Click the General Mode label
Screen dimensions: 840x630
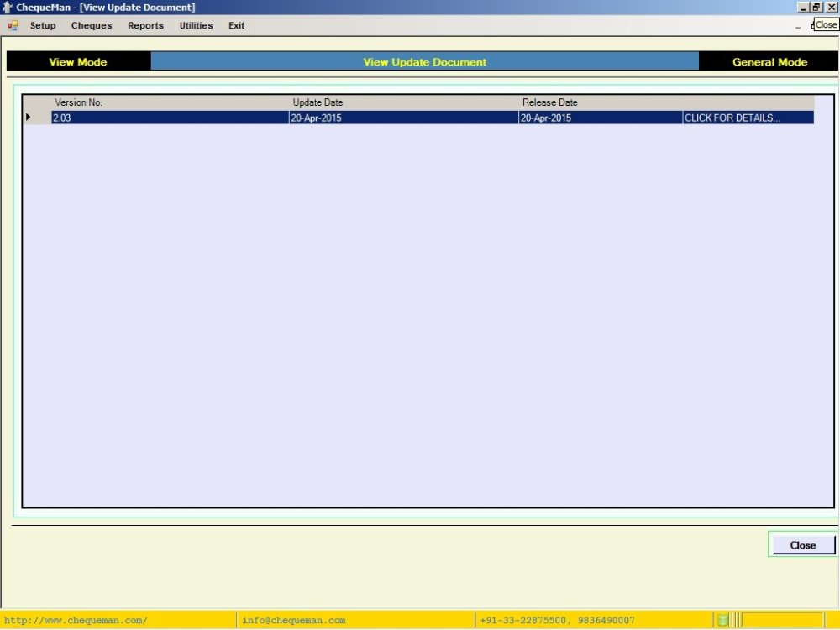click(769, 62)
